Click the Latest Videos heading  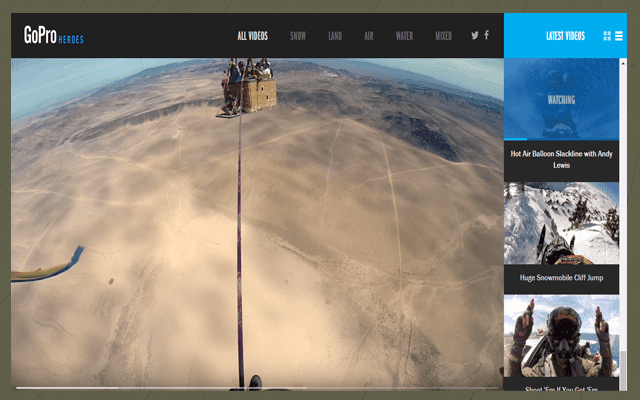[565, 36]
